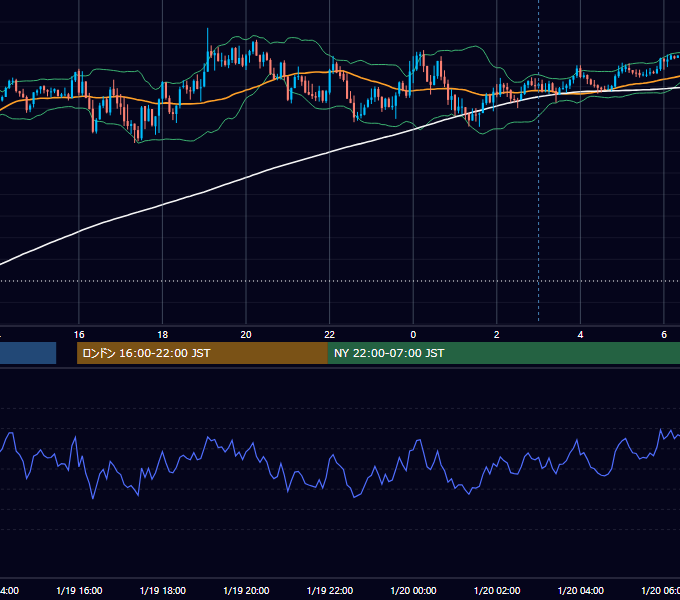Click the 2 hour axis label
This screenshot has height=600, width=680.
point(497,335)
